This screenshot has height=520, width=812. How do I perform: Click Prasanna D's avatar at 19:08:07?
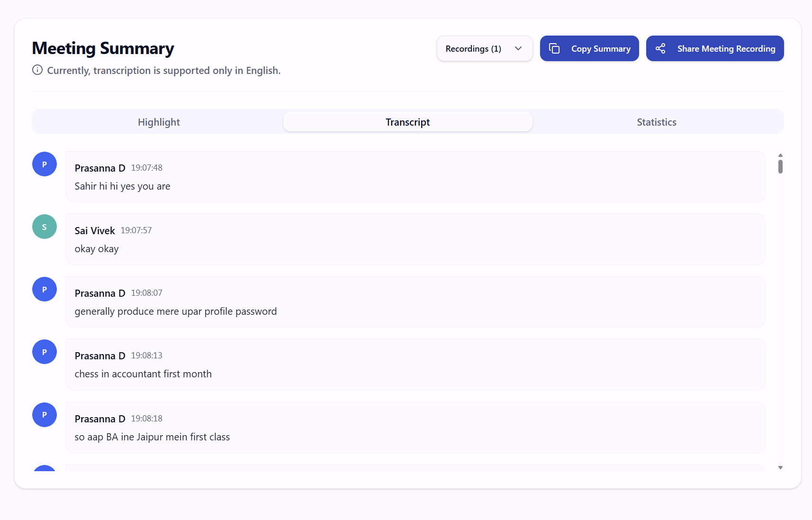[x=45, y=289]
